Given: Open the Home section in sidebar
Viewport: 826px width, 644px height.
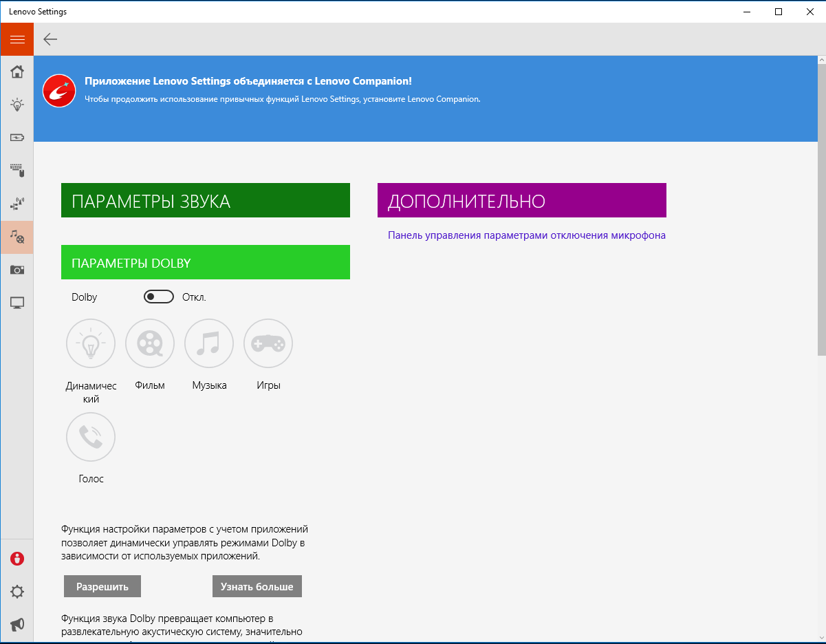Looking at the screenshot, I should tap(17, 72).
